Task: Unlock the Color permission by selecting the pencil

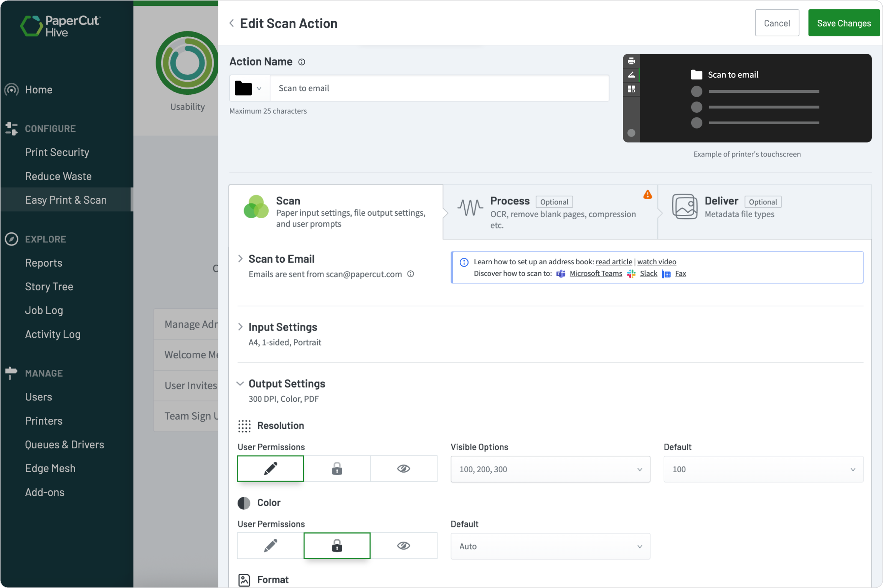Action: coord(270,545)
